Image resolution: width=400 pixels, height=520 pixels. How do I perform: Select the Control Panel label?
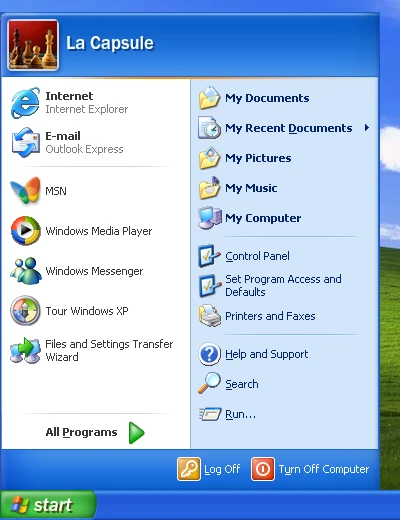click(257, 256)
